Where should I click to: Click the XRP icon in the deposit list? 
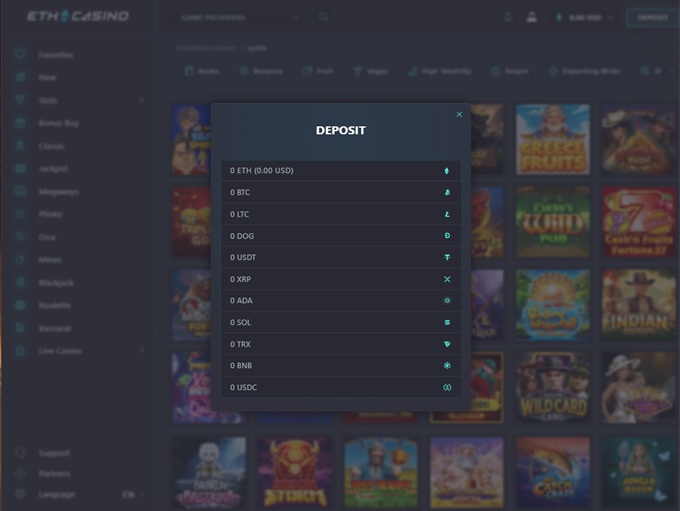tap(447, 279)
